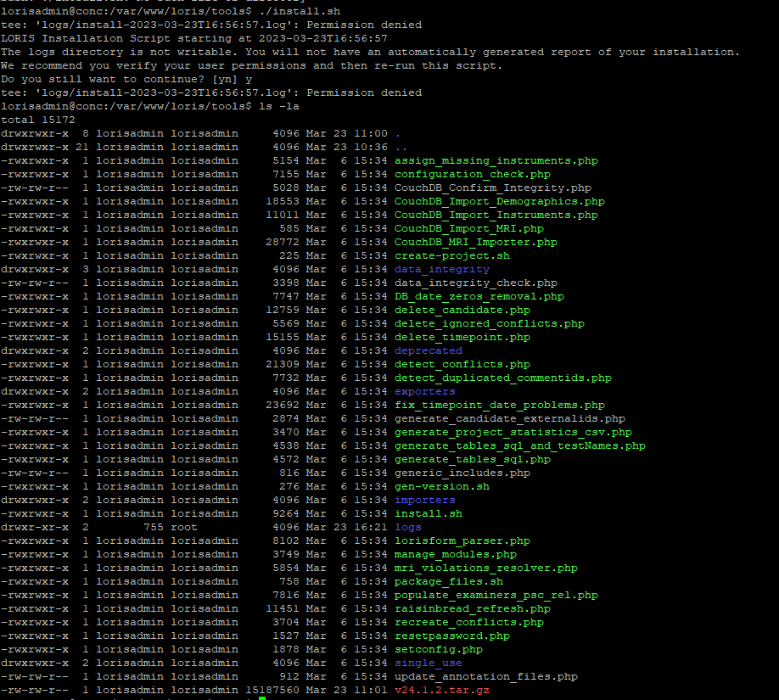This screenshot has height=700, width=779.
Task: Select the v24.1.2.tar.gz archive name
Action: click(441, 691)
